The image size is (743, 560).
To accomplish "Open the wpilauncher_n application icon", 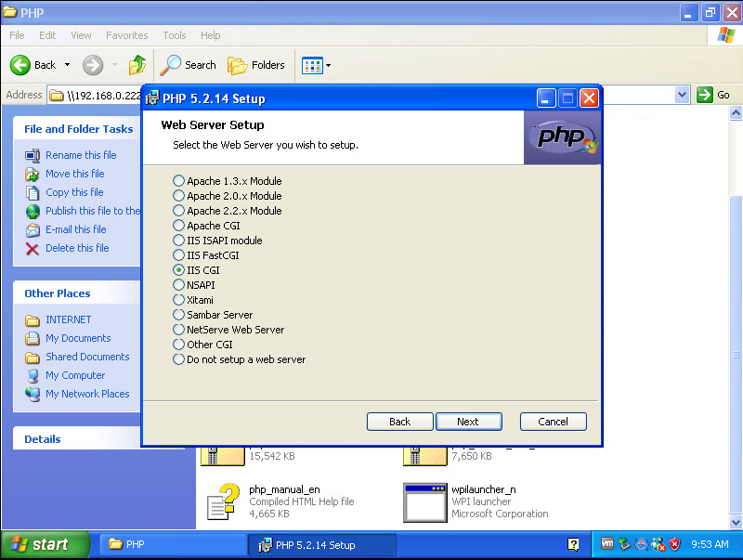I will [424, 501].
